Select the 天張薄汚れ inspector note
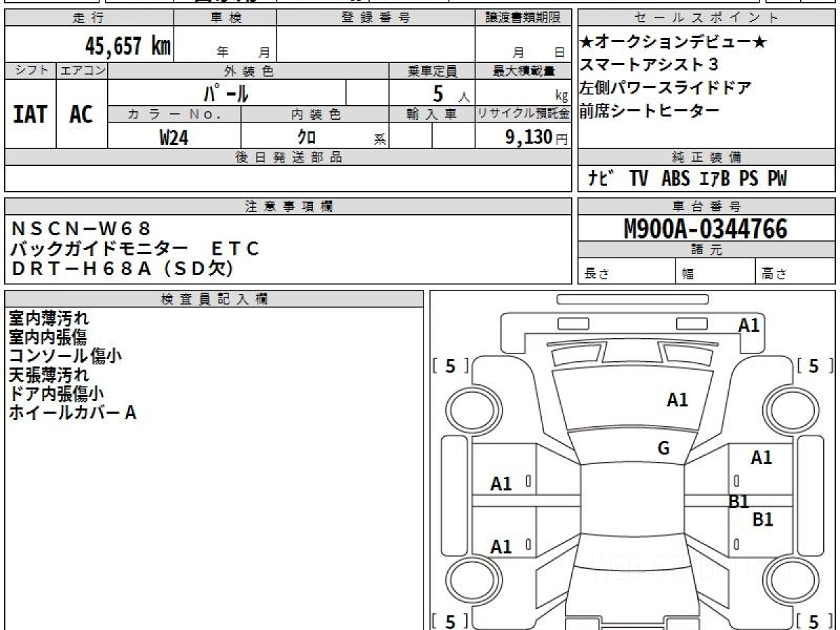840x630 pixels. [x=49, y=375]
